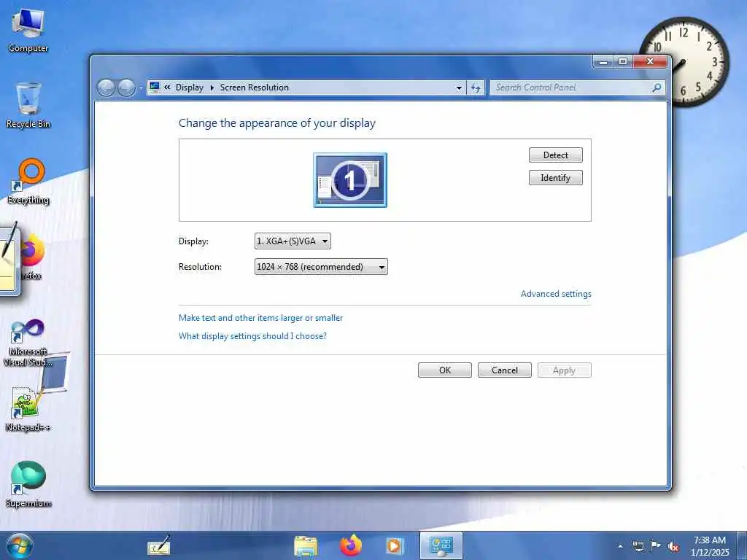
Task: Select the Notepad++ desktop shortcut
Action: [27, 410]
